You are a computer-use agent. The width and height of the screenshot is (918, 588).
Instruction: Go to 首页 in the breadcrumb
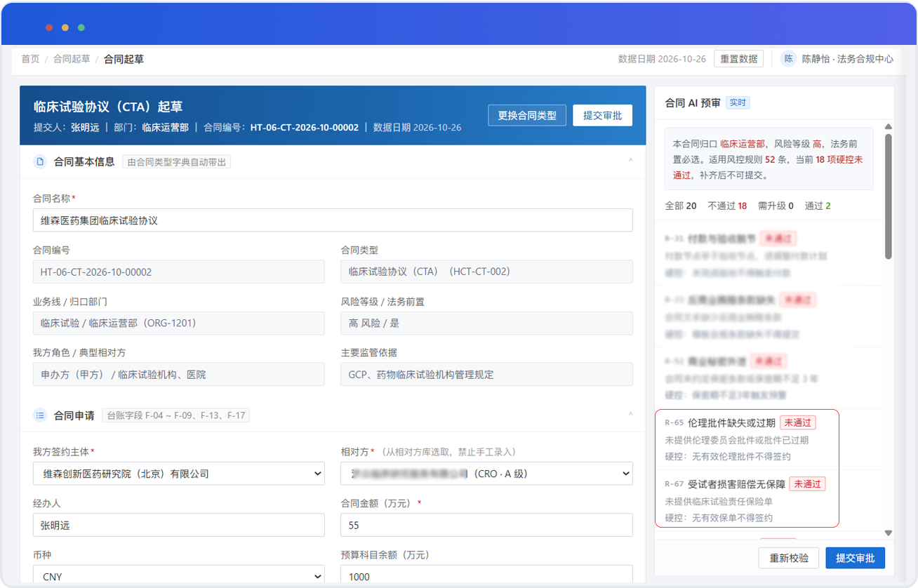point(30,59)
